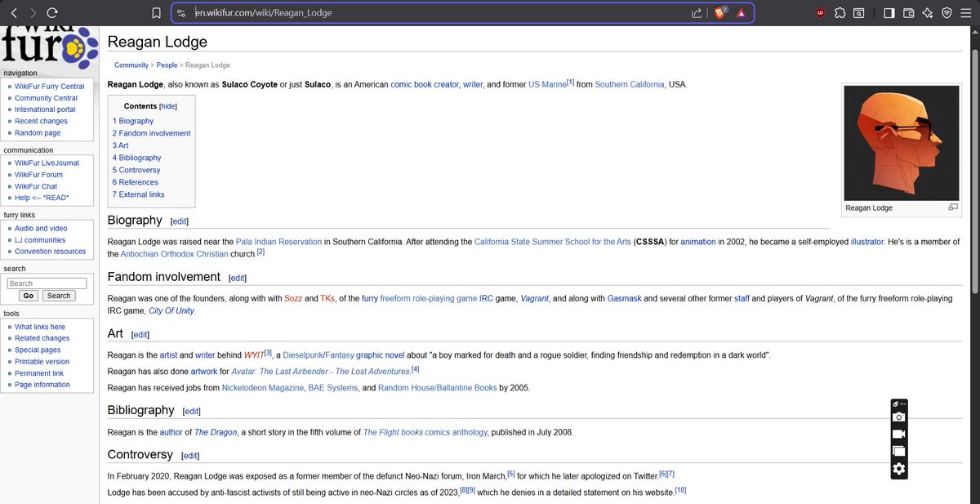This screenshot has height=504, width=980.
Task: Open Audio and video link
Action: click(41, 229)
